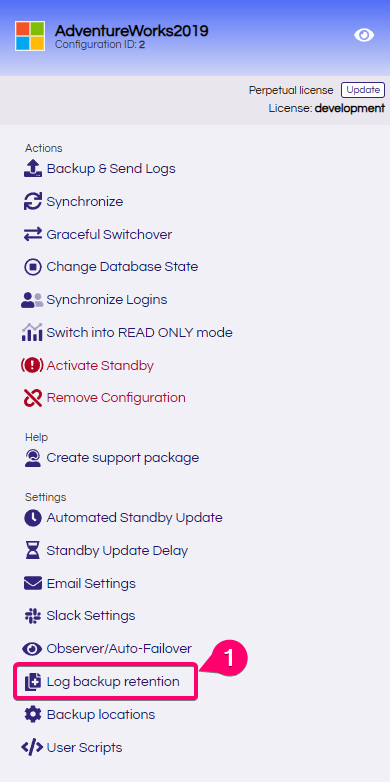Choose Create support package

coord(112,458)
